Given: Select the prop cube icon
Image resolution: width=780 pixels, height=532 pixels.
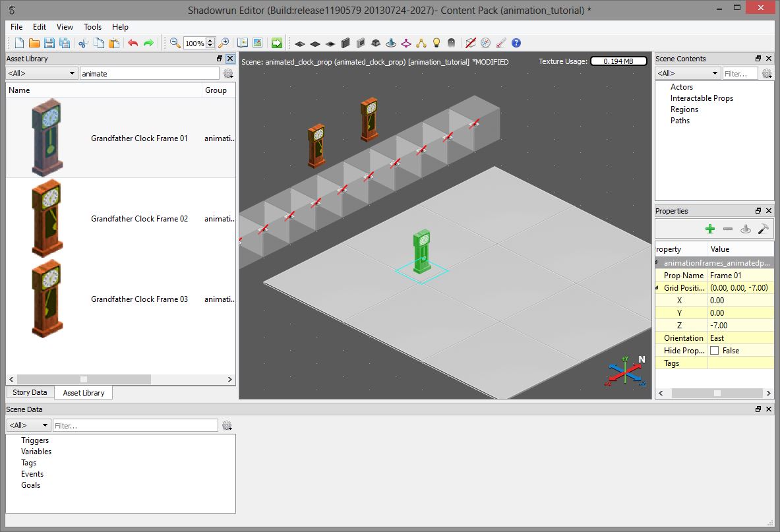Looking at the screenshot, I should [376, 44].
